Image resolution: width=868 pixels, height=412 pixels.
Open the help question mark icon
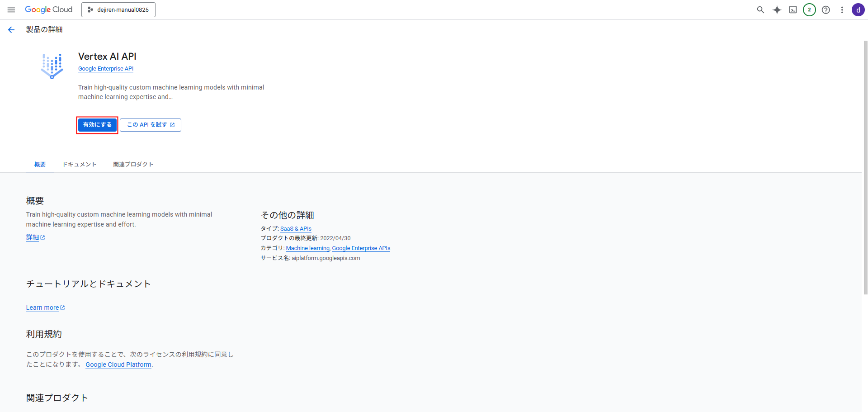coord(826,9)
